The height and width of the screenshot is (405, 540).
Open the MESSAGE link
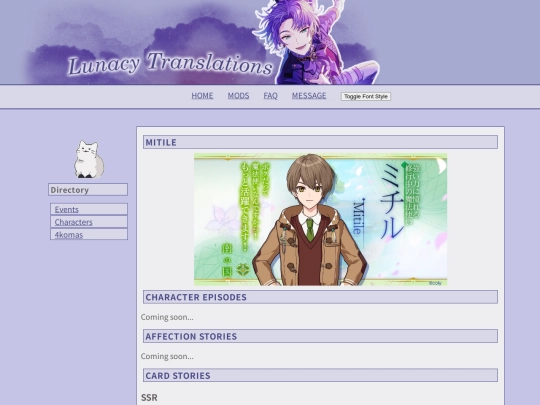point(309,96)
